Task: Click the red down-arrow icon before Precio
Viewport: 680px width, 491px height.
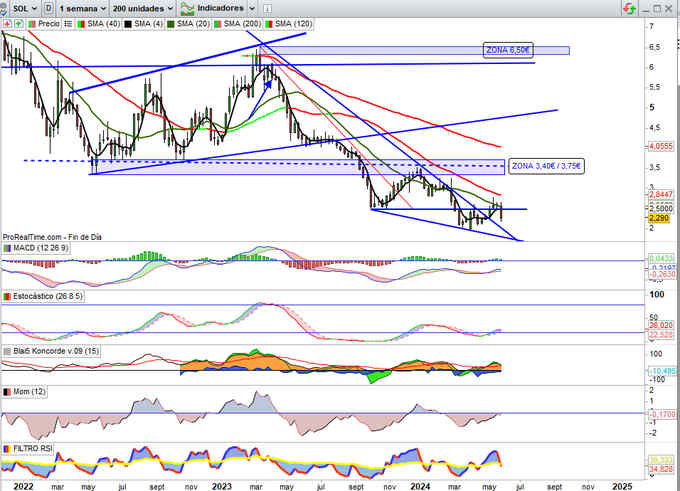Action: point(7,23)
